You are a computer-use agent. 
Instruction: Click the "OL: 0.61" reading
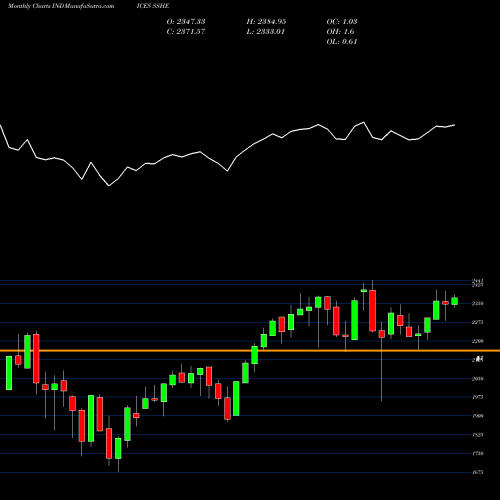pos(342,42)
